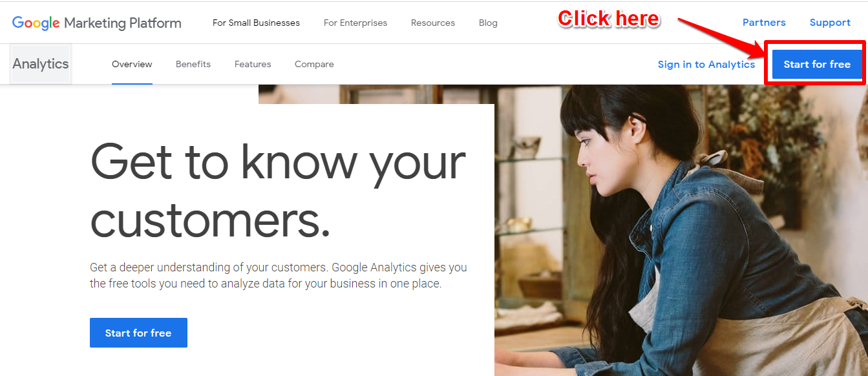The width and height of the screenshot is (868, 376).
Task: Open the Support link
Action: pos(830,23)
